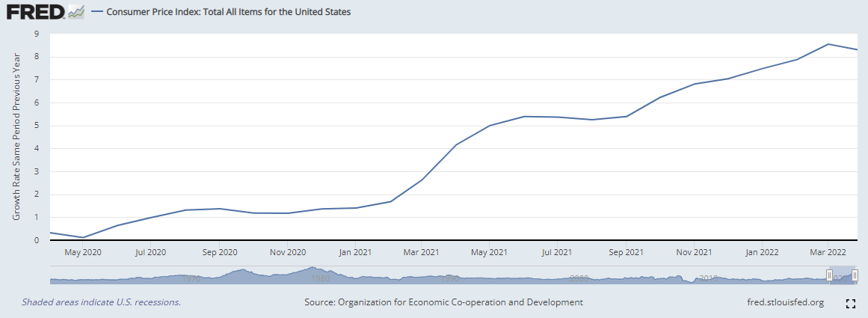This screenshot has width=868, height=318.
Task: Click the 'Jul 2021' axis label
Action: point(557,252)
